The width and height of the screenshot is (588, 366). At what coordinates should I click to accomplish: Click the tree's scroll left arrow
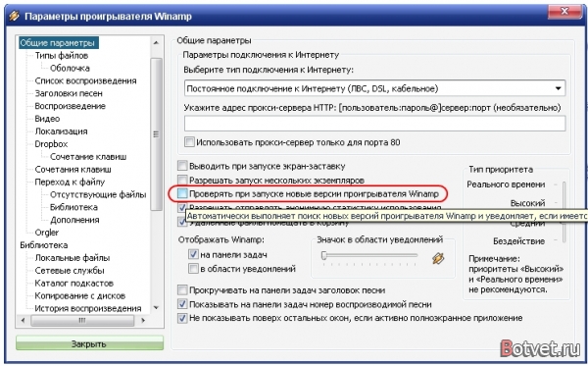coord(23,321)
